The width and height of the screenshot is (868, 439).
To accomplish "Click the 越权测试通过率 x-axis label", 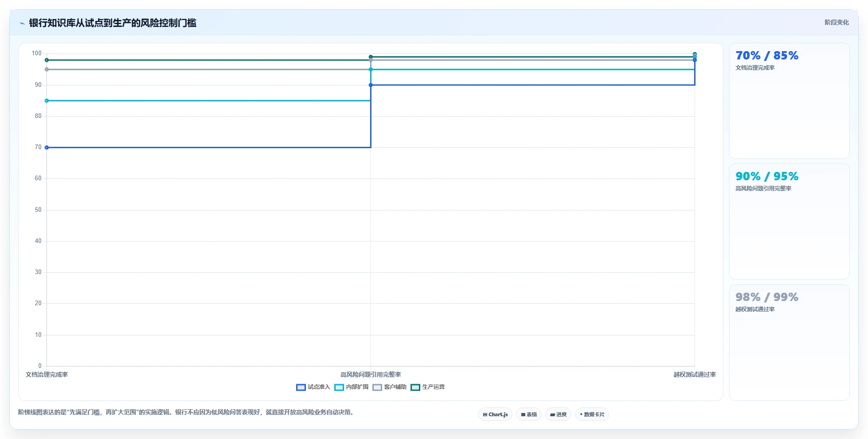I will point(695,374).
